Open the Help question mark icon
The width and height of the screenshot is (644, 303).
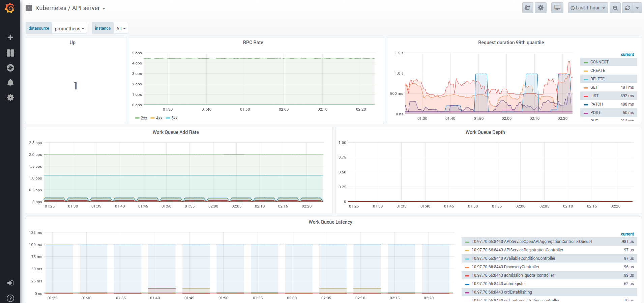(x=10, y=298)
